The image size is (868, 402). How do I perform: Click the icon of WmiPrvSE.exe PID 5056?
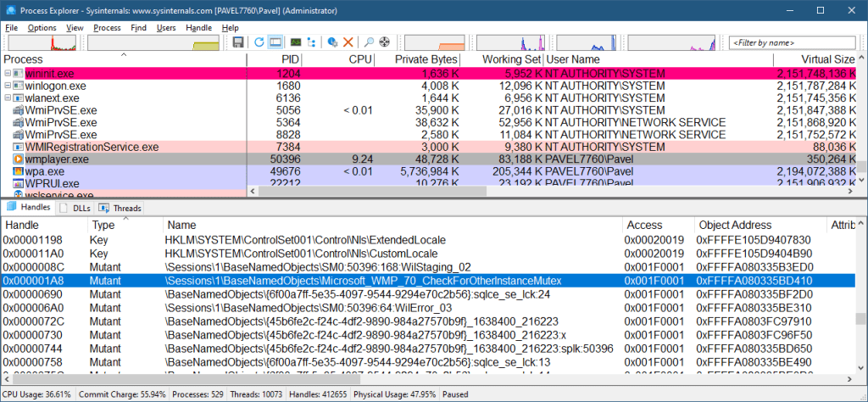pyautogui.click(x=18, y=111)
